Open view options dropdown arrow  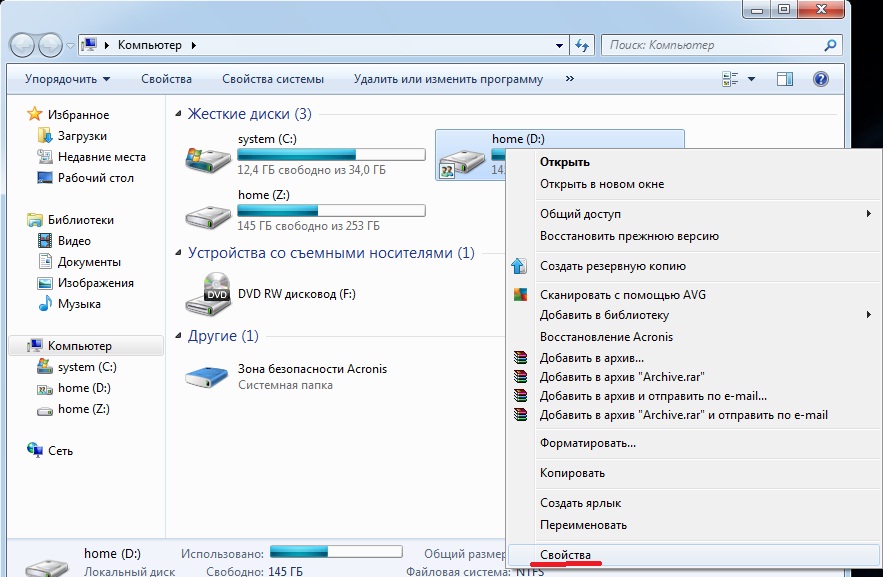click(x=751, y=79)
